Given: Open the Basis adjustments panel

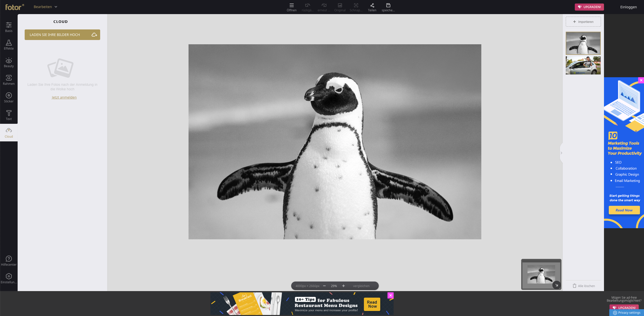Looking at the screenshot, I should pyautogui.click(x=9, y=27).
